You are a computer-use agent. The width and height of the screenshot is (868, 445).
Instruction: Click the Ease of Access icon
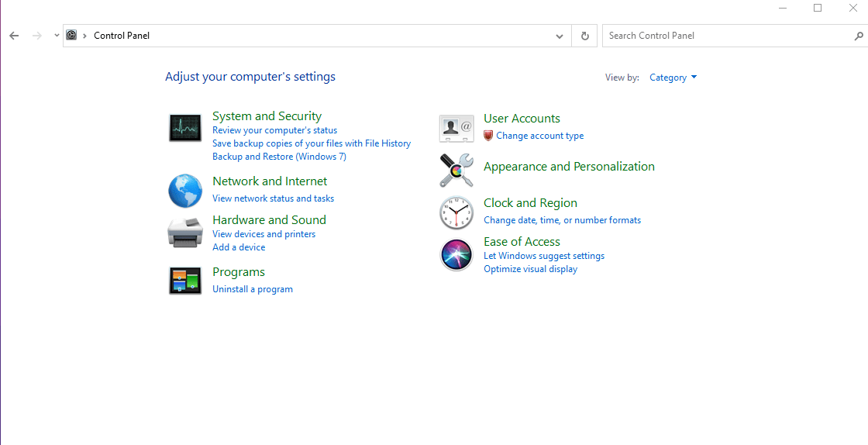tap(456, 255)
